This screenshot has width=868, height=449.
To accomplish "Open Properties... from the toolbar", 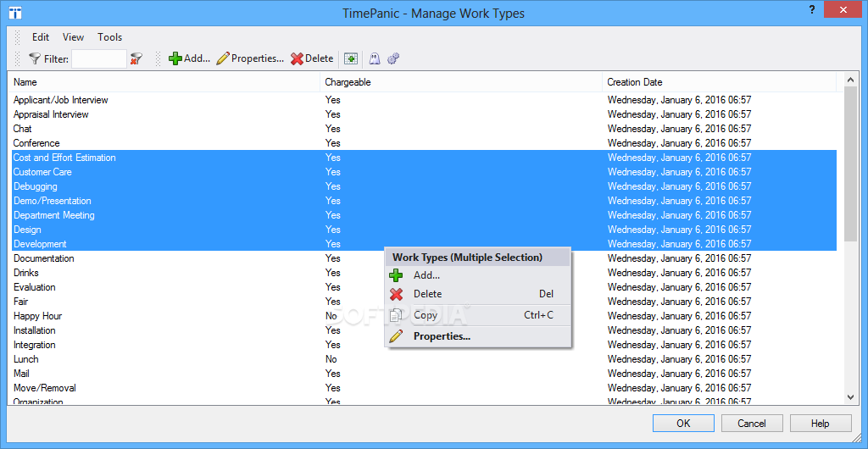I will tap(250, 58).
